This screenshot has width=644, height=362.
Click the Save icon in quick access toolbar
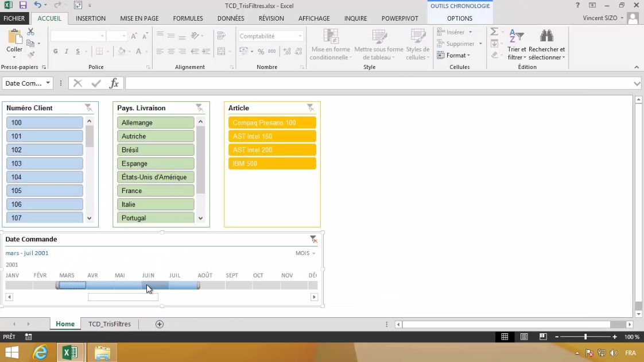23,5
